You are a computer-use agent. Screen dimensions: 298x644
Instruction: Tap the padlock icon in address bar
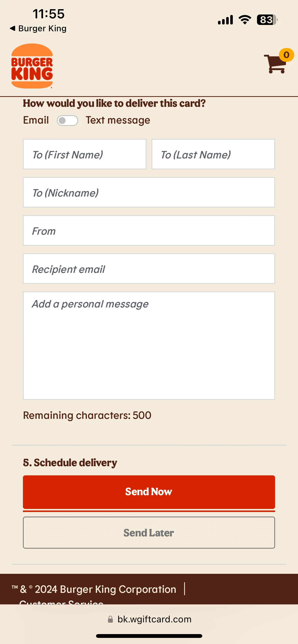[110, 619]
